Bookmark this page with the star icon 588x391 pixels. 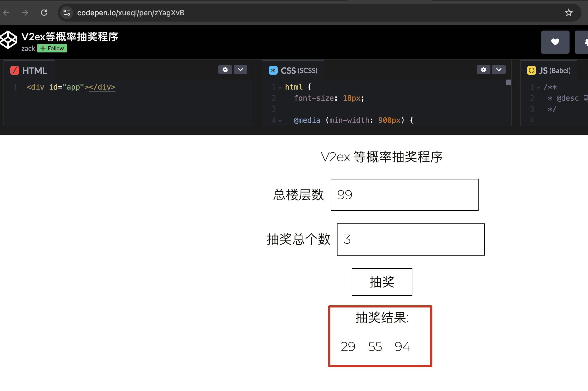pos(568,13)
